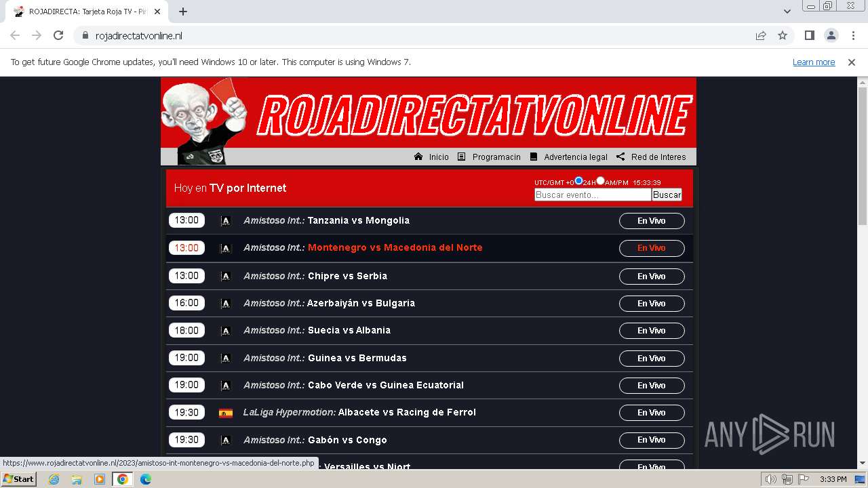868x488 pixels.
Task: Open Microsoft Edge from the taskbar
Action: pyautogui.click(x=146, y=479)
